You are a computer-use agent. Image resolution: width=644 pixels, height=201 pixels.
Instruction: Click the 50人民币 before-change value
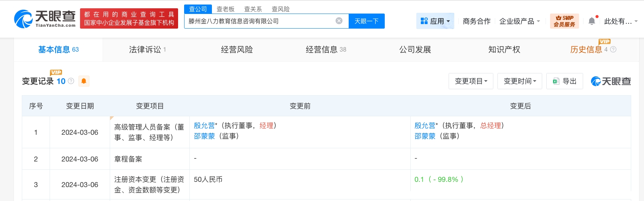click(208, 180)
